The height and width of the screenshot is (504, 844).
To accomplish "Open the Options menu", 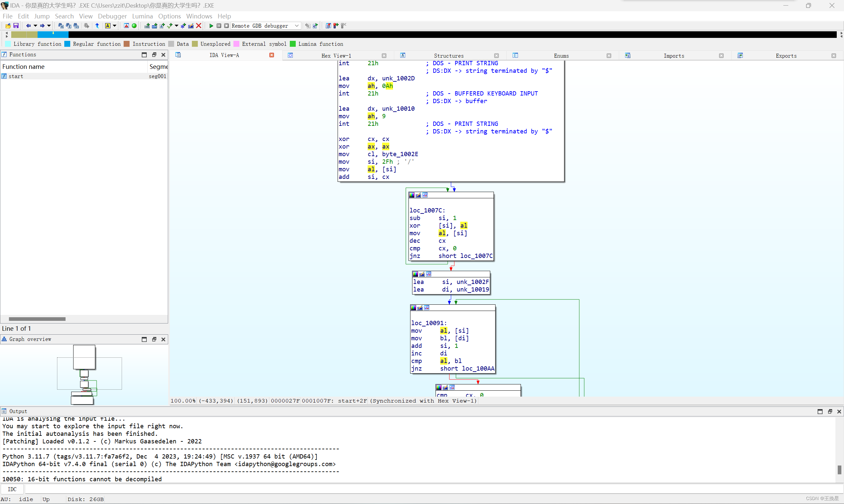I will 169,16.
